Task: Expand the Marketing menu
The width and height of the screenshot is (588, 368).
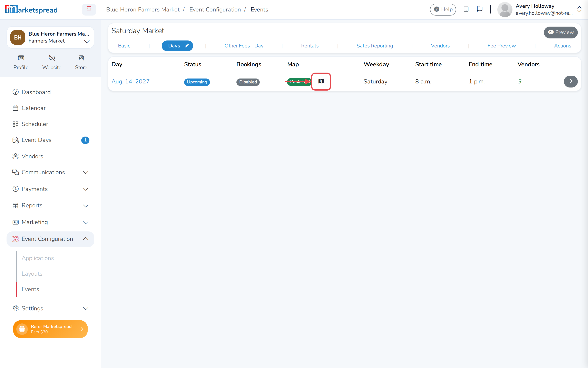Action: coord(50,222)
